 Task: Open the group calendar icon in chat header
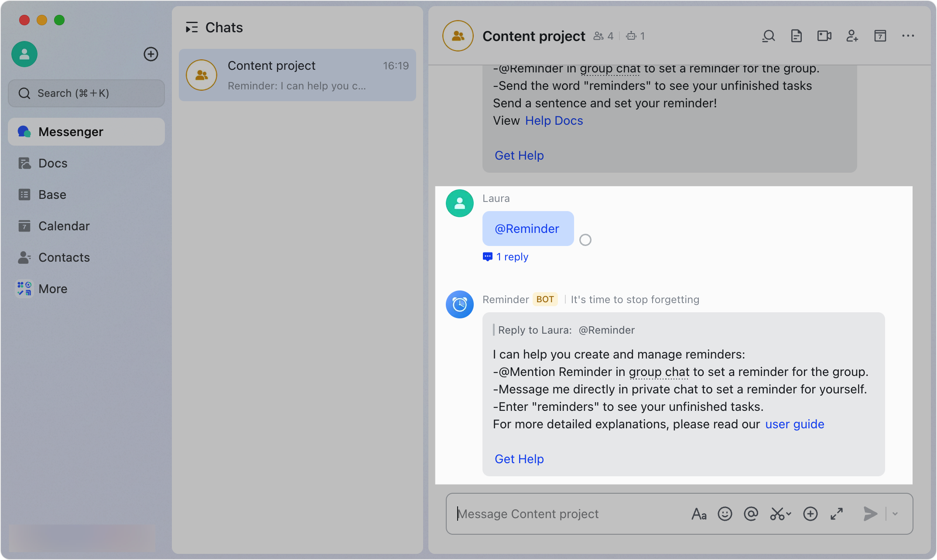(x=880, y=36)
